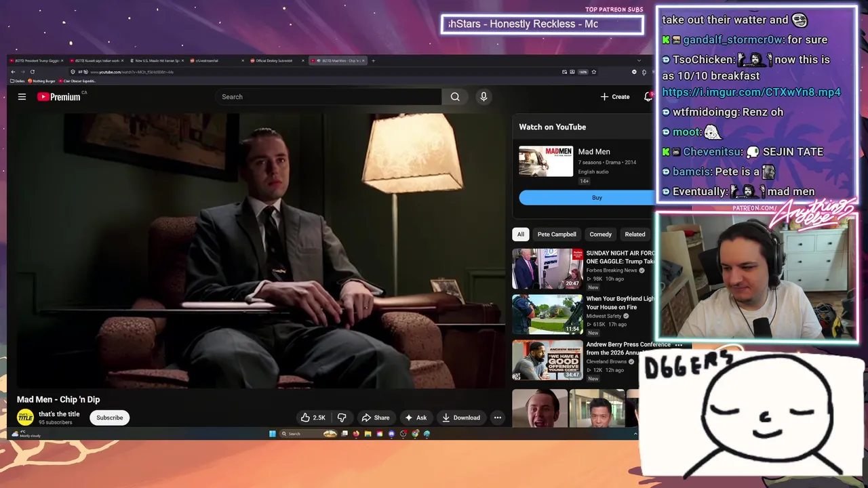Open File Explorer from the taskbar

368,434
